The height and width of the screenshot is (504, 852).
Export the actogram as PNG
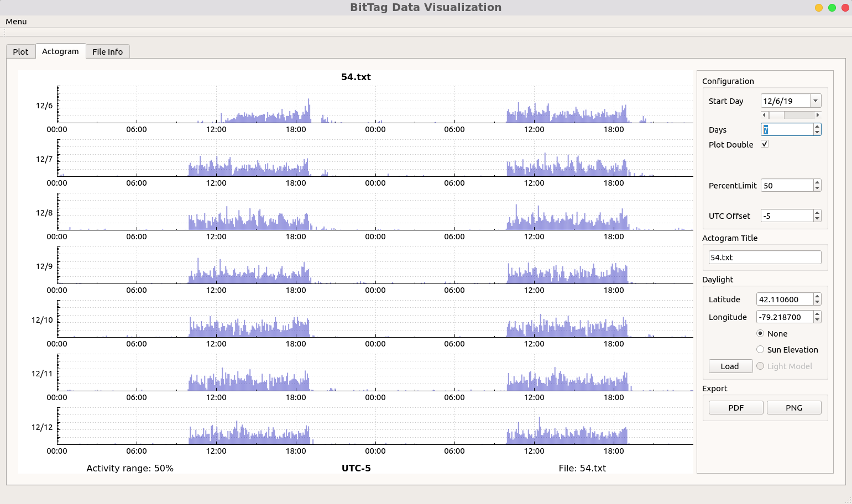coord(794,408)
